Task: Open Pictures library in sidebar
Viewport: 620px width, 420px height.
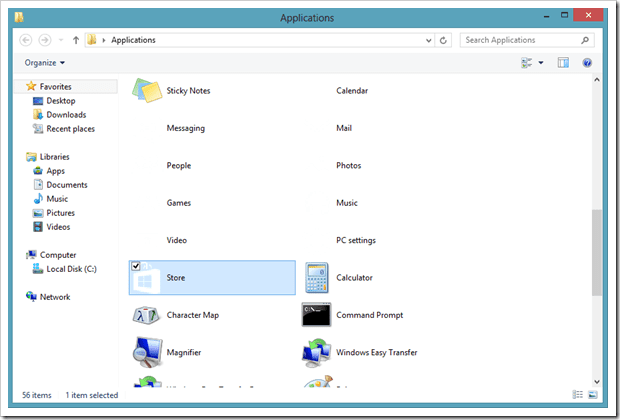Action: tap(60, 213)
